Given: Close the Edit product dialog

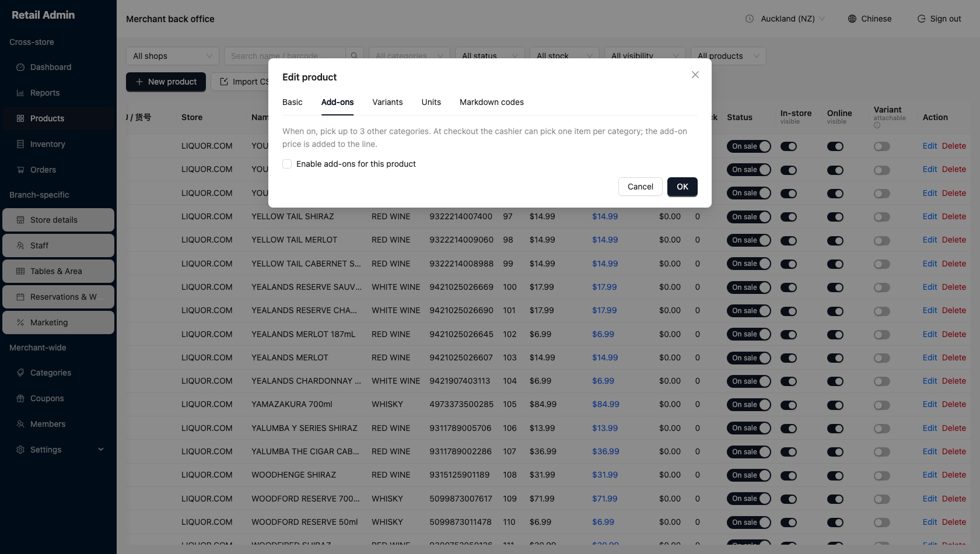Looking at the screenshot, I should tap(695, 75).
